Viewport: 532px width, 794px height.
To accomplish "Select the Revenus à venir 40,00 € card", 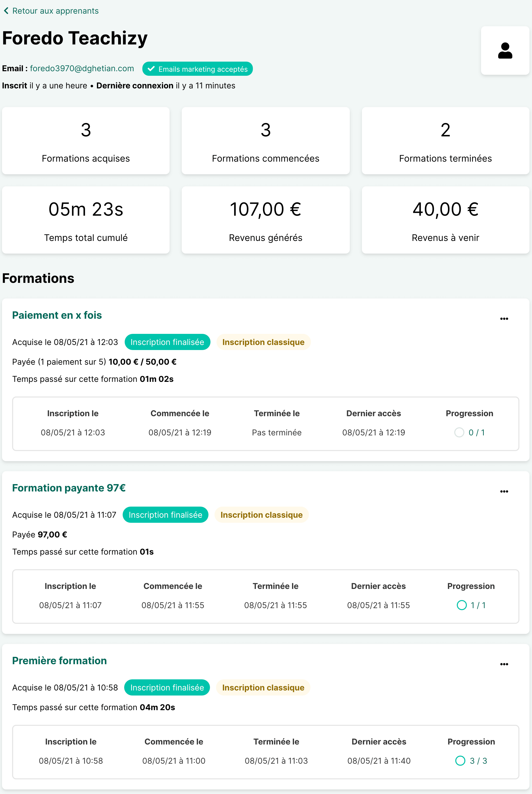I will tap(445, 220).
